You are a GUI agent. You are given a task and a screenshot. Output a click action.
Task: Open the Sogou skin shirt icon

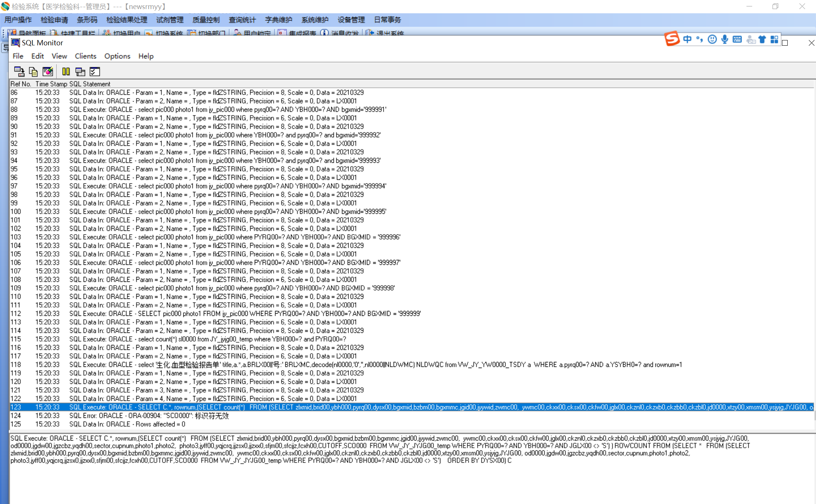(x=762, y=39)
